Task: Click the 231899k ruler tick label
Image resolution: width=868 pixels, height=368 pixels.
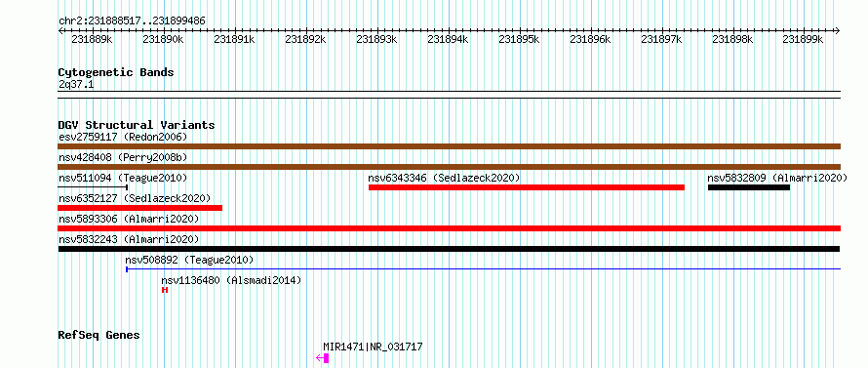Action: 804,39
